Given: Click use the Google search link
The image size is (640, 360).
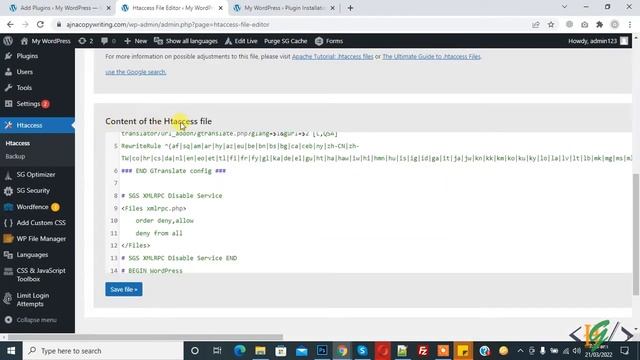Looking at the screenshot, I should (136, 72).
